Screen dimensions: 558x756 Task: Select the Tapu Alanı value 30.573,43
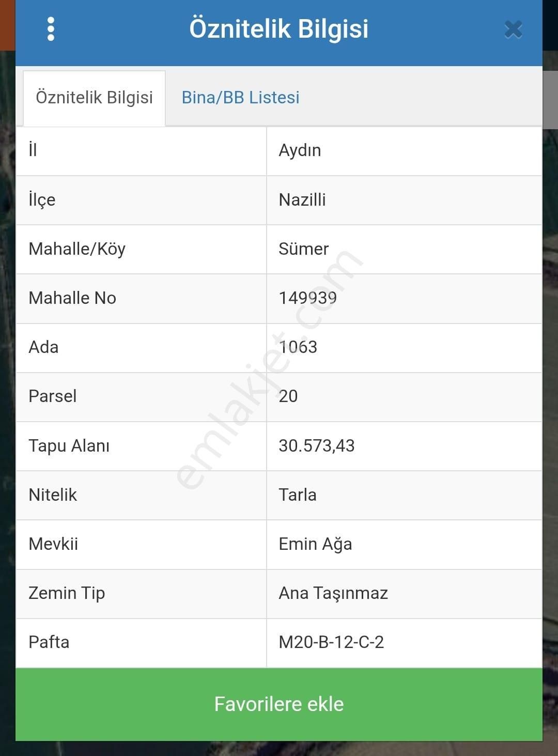click(317, 445)
